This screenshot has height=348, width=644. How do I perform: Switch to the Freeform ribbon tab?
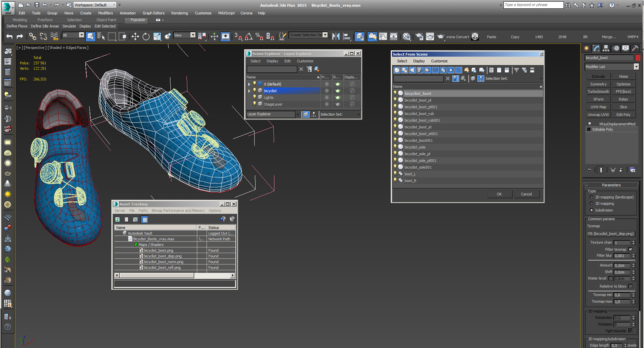click(x=45, y=20)
